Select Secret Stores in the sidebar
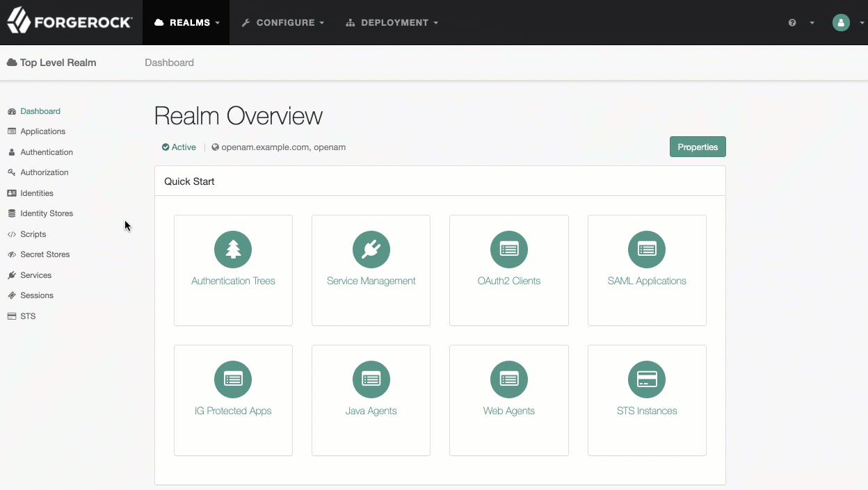The width and height of the screenshot is (868, 490). (45, 254)
